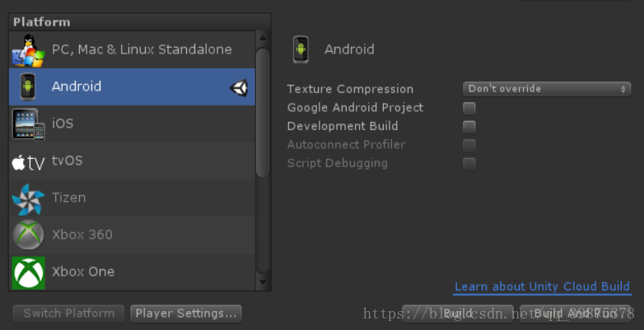Click the platform list scroll-down arrow
The image size is (644, 330).
[x=263, y=283]
